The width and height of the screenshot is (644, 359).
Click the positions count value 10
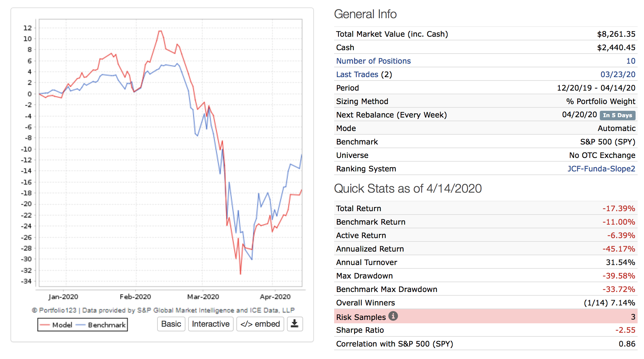pos(631,61)
